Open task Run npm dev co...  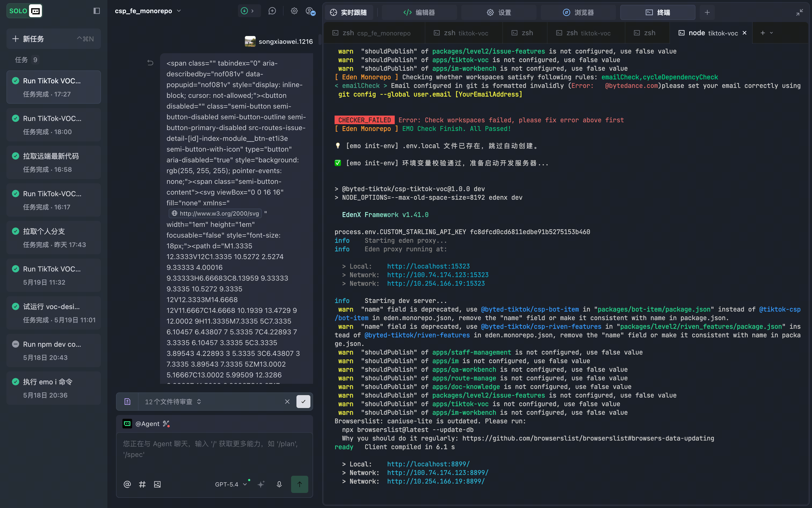click(x=54, y=350)
